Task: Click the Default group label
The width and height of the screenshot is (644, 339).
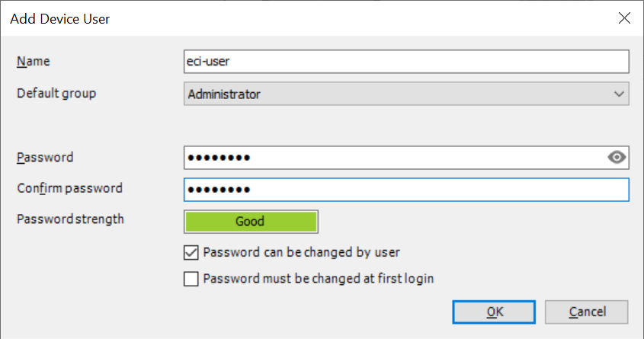Action: click(x=56, y=94)
